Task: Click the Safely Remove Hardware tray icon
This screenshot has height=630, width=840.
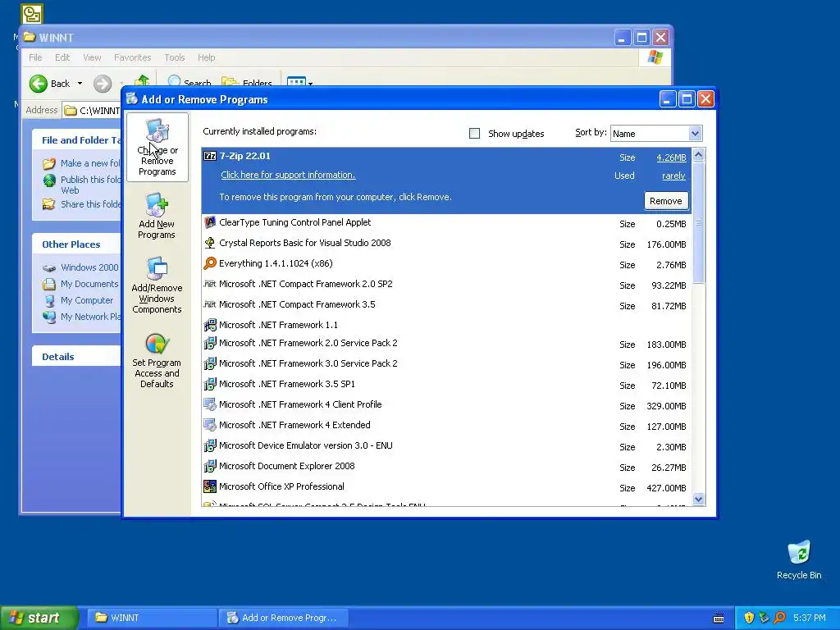Action: click(x=764, y=618)
